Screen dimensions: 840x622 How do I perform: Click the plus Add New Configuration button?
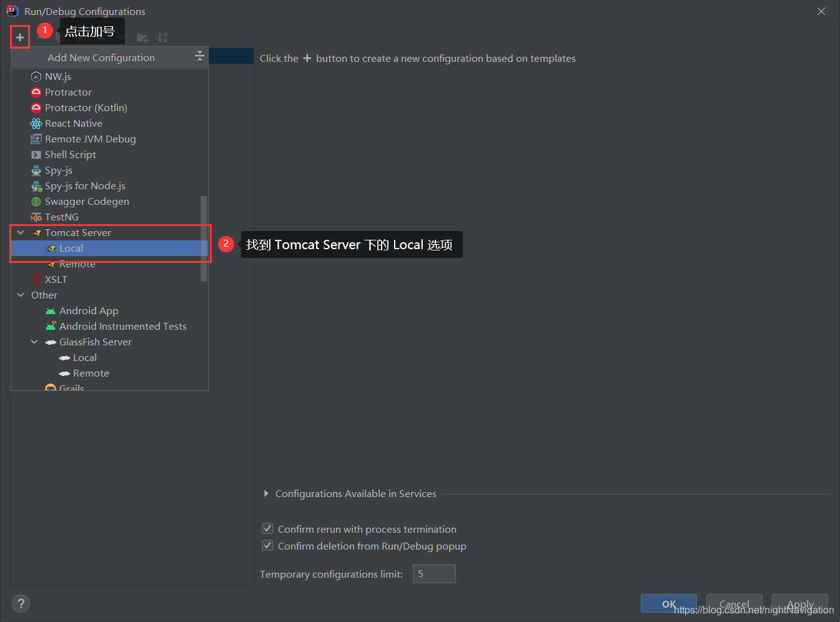click(20, 37)
